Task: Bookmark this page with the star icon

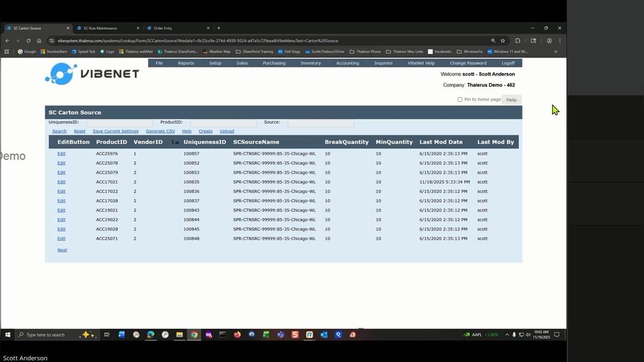Action: click(x=503, y=41)
